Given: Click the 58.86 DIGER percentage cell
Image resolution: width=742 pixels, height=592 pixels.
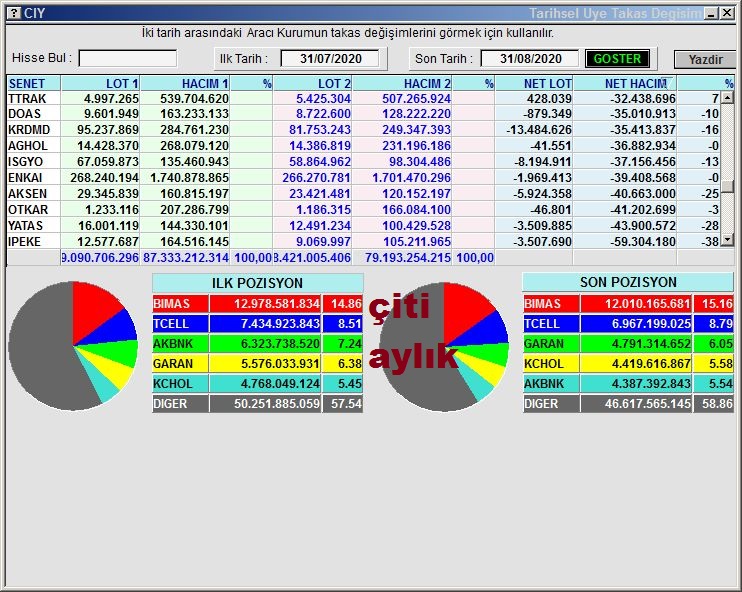Looking at the screenshot, I should (x=714, y=404).
